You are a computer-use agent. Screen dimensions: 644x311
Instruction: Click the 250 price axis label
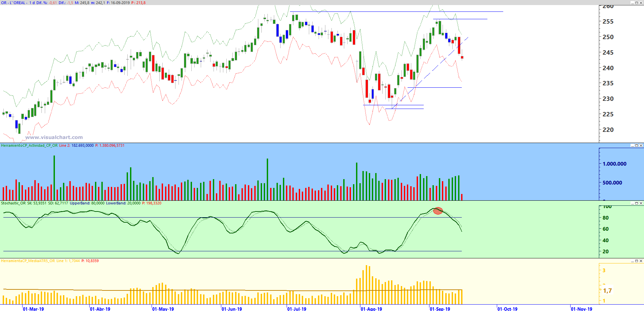608,37
